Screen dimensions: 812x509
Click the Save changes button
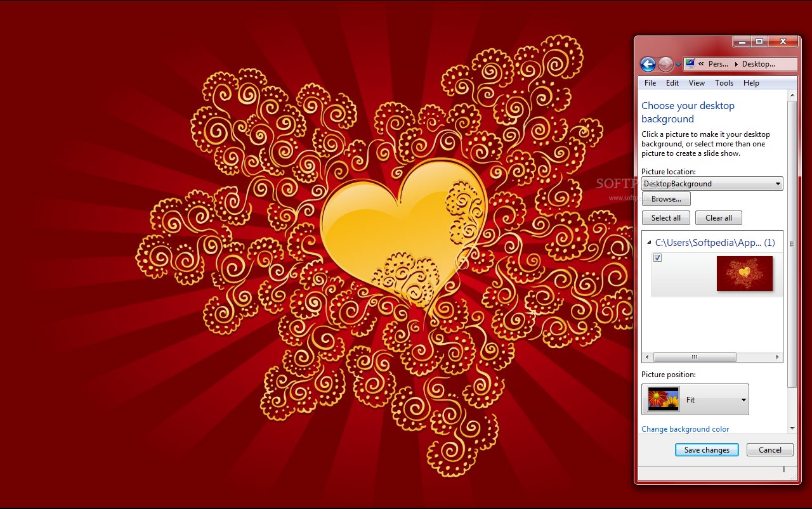707,450
